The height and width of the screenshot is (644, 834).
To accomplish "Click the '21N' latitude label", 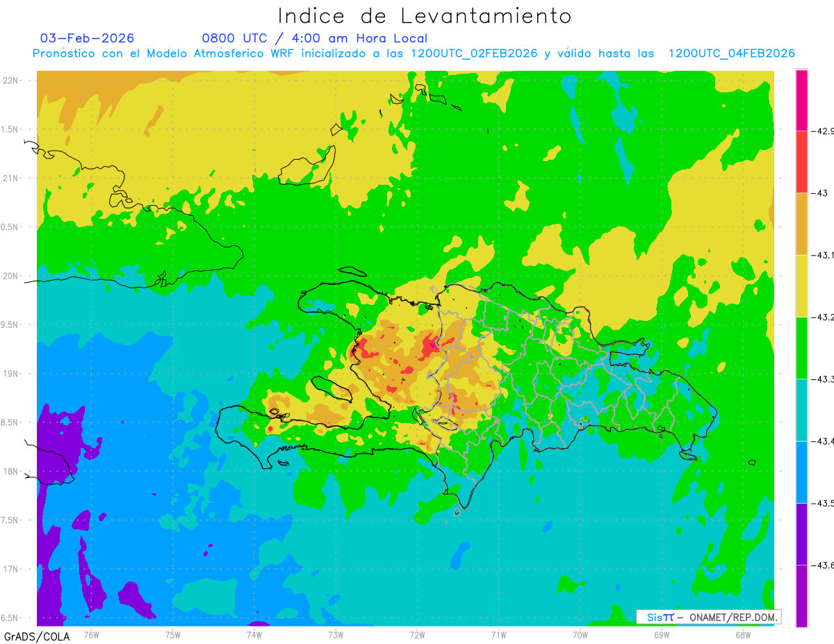I will point(11,178).
